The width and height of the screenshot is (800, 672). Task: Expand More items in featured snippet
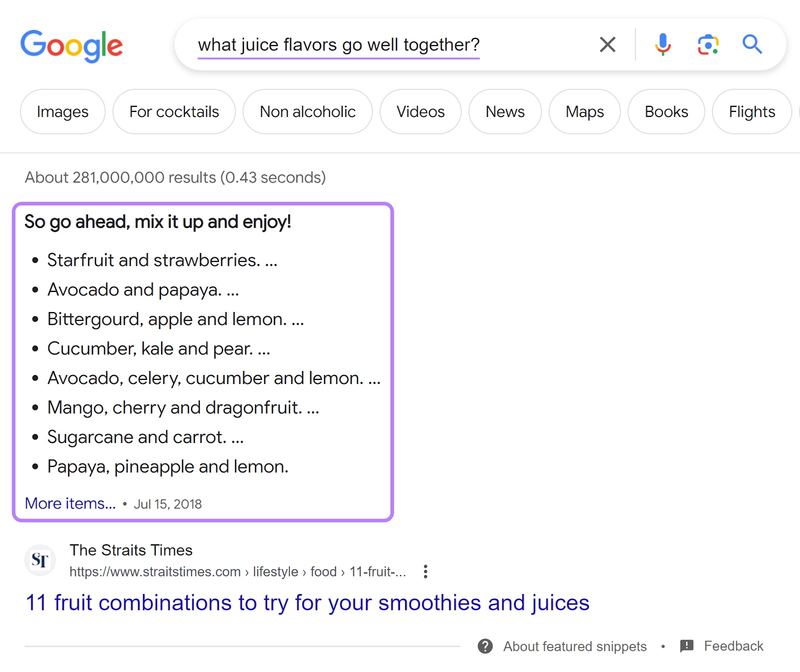[70, 503]
